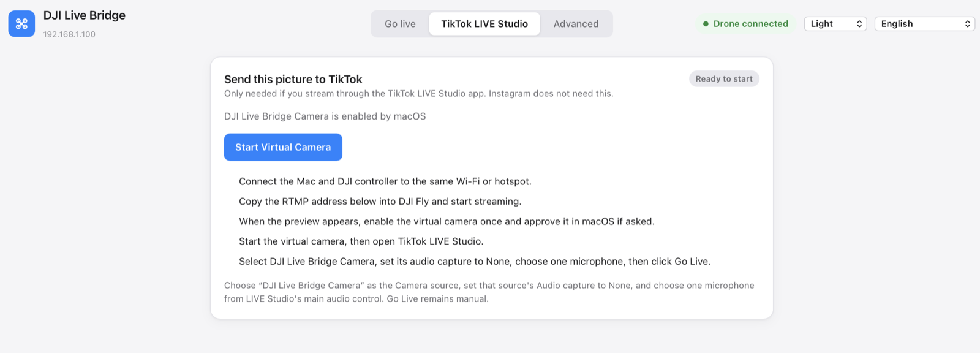Click the note starting 'Only needed if you stream'
Viewport: 980px width, 353px height.
[x=419, y=94]
